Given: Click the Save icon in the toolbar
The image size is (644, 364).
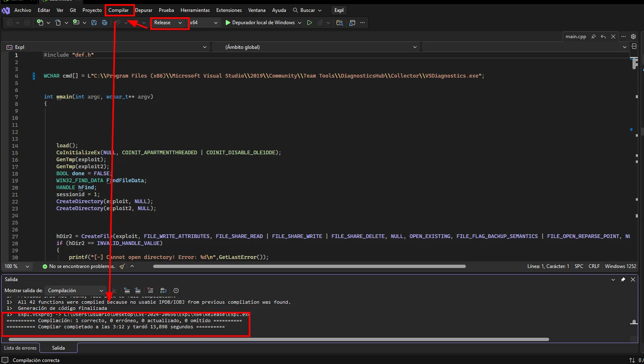Looking at the screenshot, I should pos(94,23).
